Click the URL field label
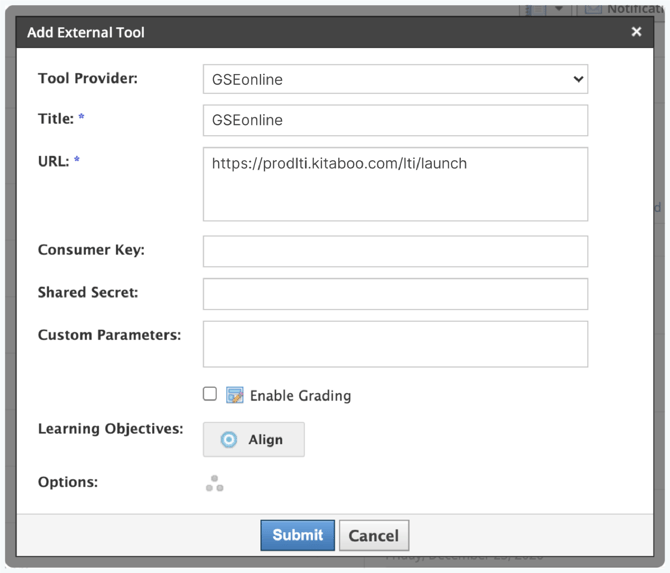 click(x=54, y=160)
